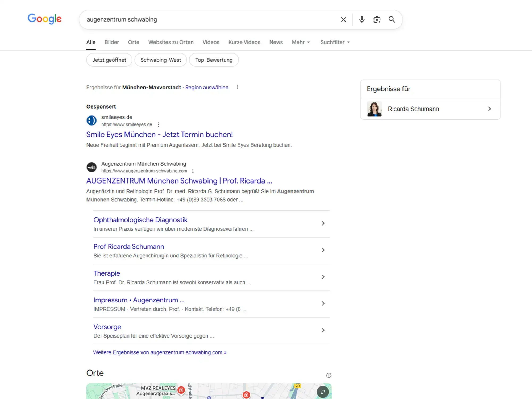Click the magnifying glass search icon
The image size is (532, 399).
tap(392, 19)
